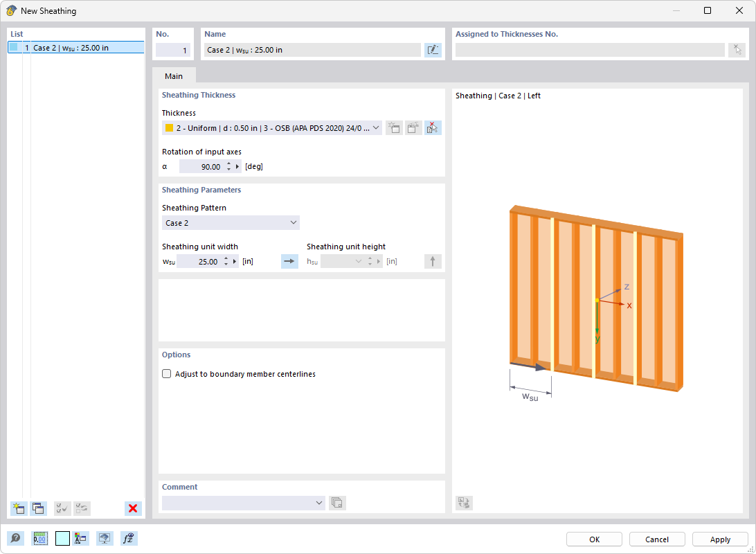Create a new sheathing entry in the list

click(x=19, y=508)
